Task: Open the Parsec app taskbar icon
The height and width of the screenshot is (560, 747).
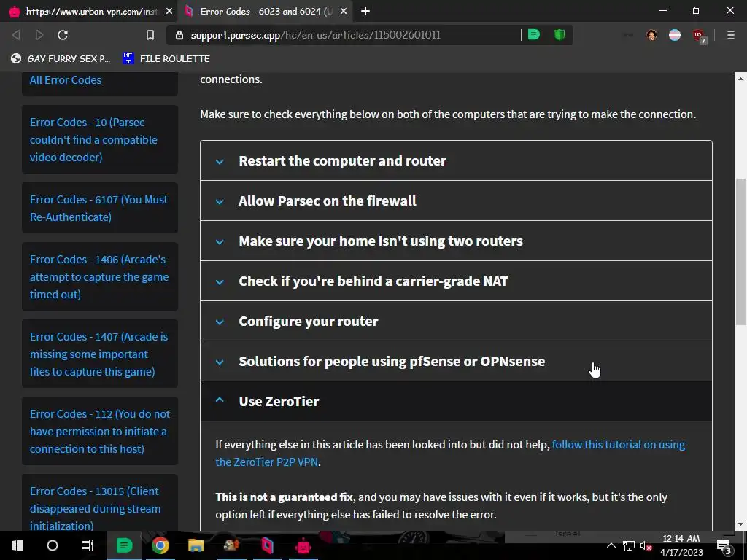Action: click(267, 545)
